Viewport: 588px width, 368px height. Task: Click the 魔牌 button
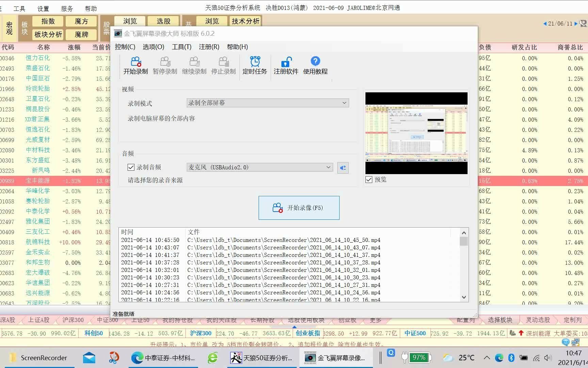click(81, 34)
